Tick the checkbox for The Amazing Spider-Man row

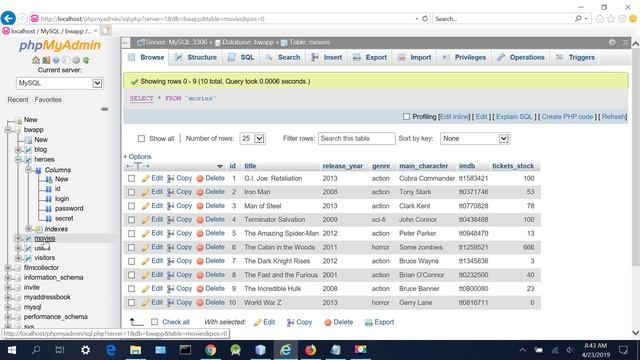pos(131,233)
